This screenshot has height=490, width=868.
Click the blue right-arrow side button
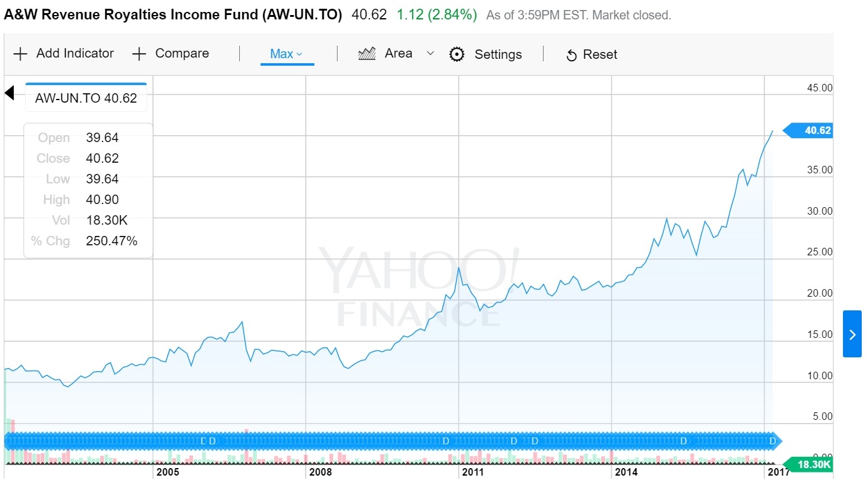(852, 334)
